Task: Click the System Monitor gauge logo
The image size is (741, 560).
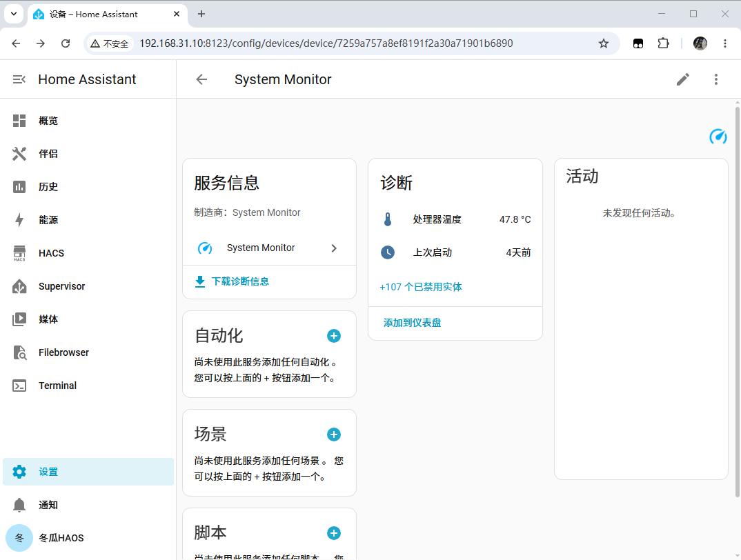Action: [x=718, y=137]
